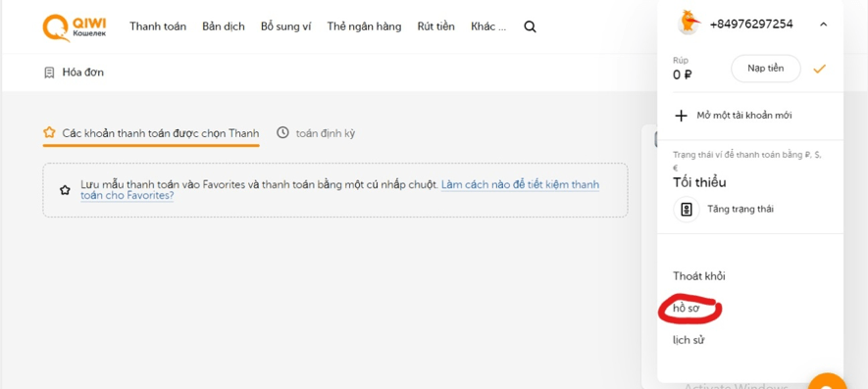
Task: Click the orange chat bubble button
Action: click(827, 382)
